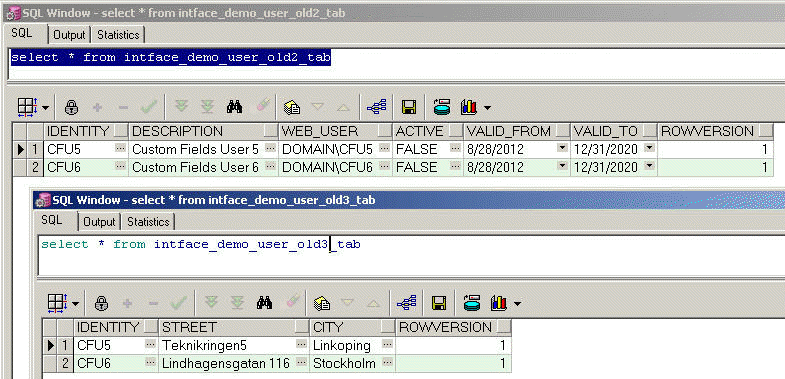Viewport: 785px width, 379px height.
Task: Click query by example icon in old3 window
Action: pyautogui.click(x=321, y=303)
